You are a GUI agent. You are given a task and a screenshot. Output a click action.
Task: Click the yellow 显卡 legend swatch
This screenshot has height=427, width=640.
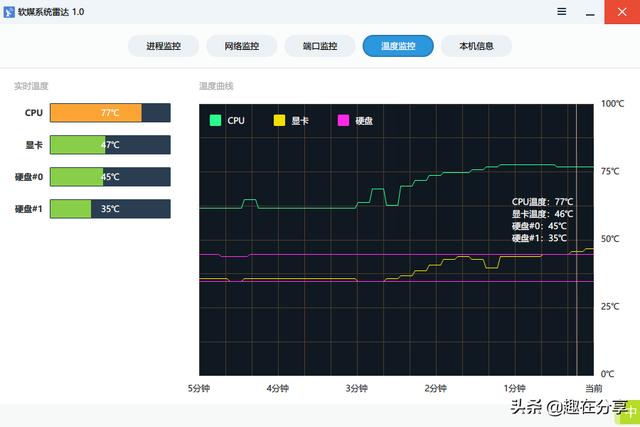(279, 120)
